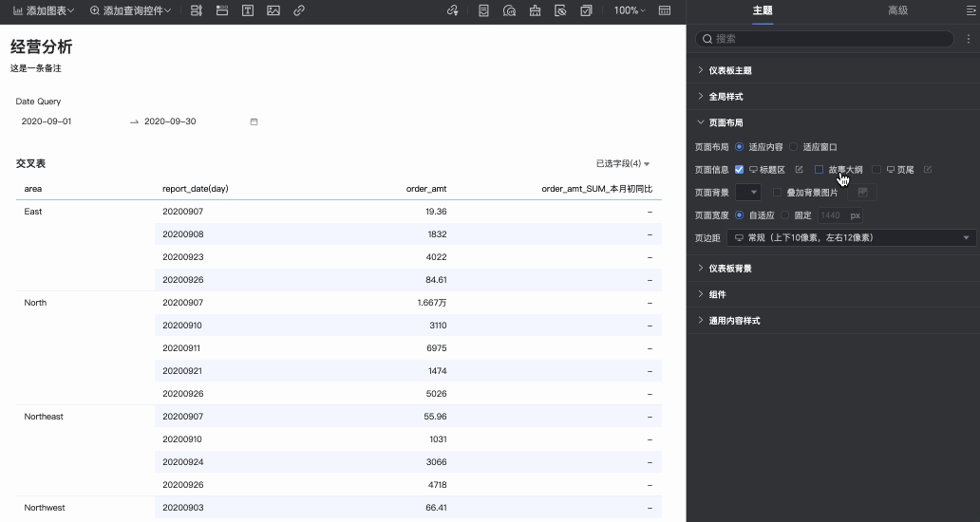
Task: Click the end date 2020-09-30 field
Action: (170, 121)
